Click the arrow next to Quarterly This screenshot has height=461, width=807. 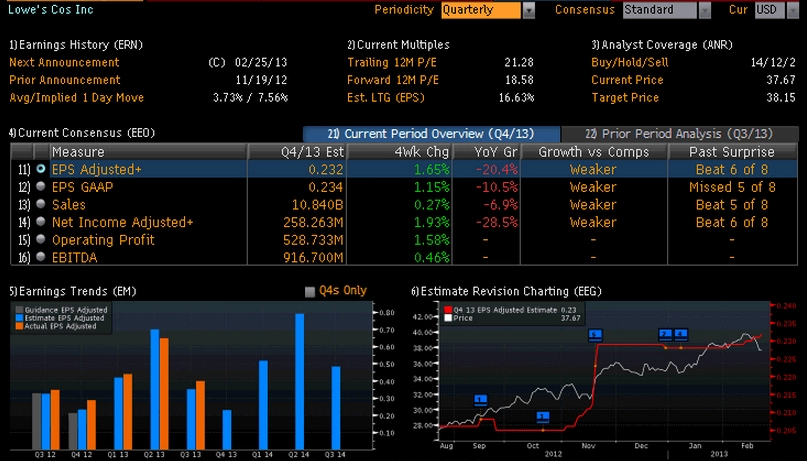[529, 10]
